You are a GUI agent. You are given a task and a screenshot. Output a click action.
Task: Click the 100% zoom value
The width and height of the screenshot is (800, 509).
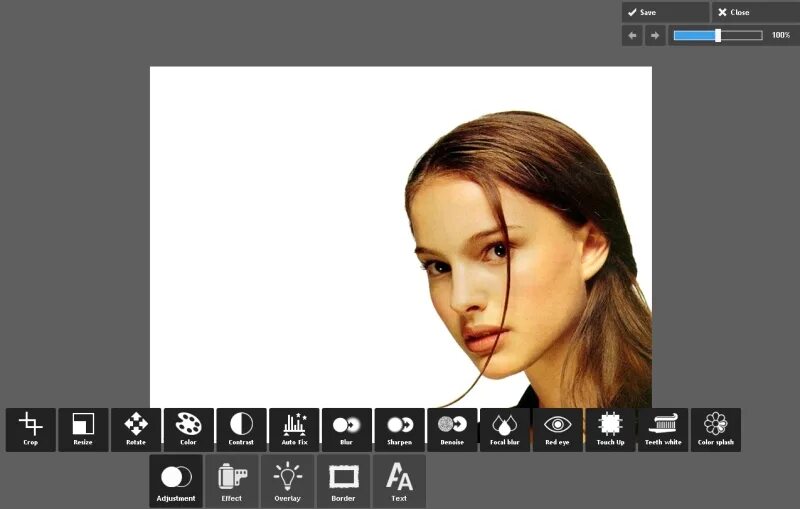[781, 35]
